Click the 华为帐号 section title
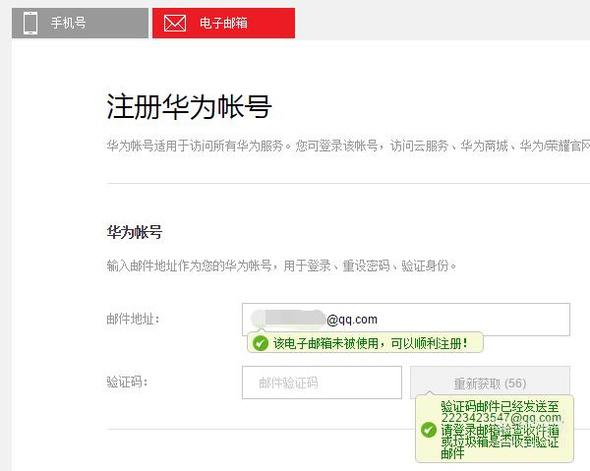 click(x=134, y=232)
